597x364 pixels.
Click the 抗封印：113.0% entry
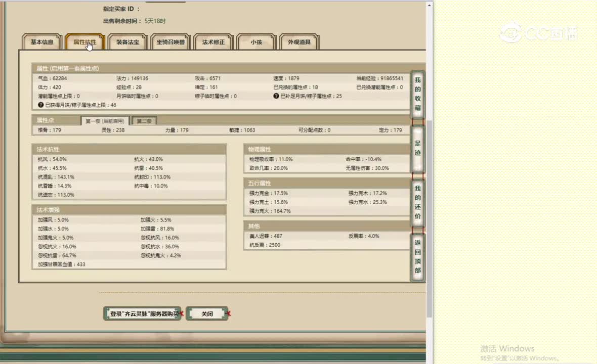[152, 177]
